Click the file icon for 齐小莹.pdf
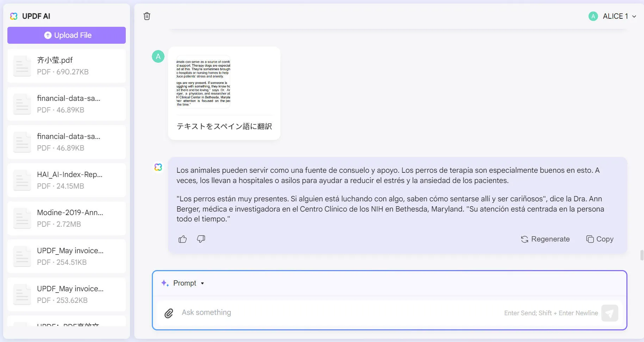The height and width of the screenshot is (342, 644). pyautogui.click(x=22, y=66)
